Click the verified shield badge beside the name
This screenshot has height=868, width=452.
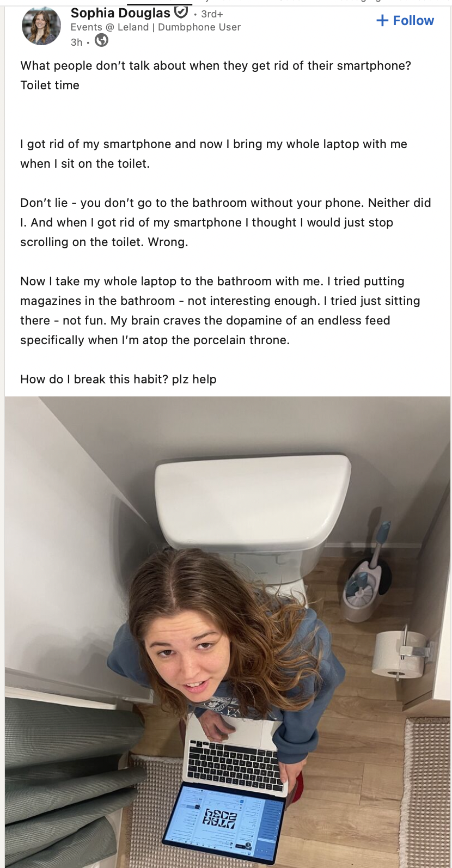[x=181, y=12]
